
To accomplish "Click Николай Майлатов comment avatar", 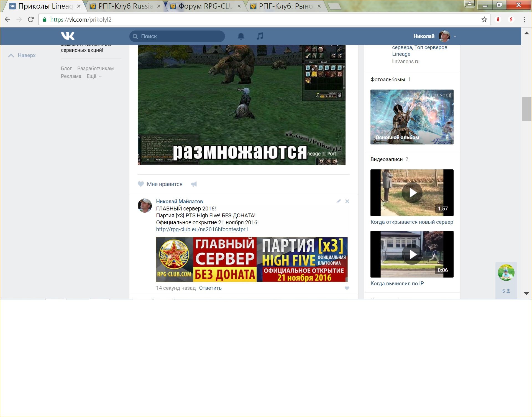I will 145,205.
